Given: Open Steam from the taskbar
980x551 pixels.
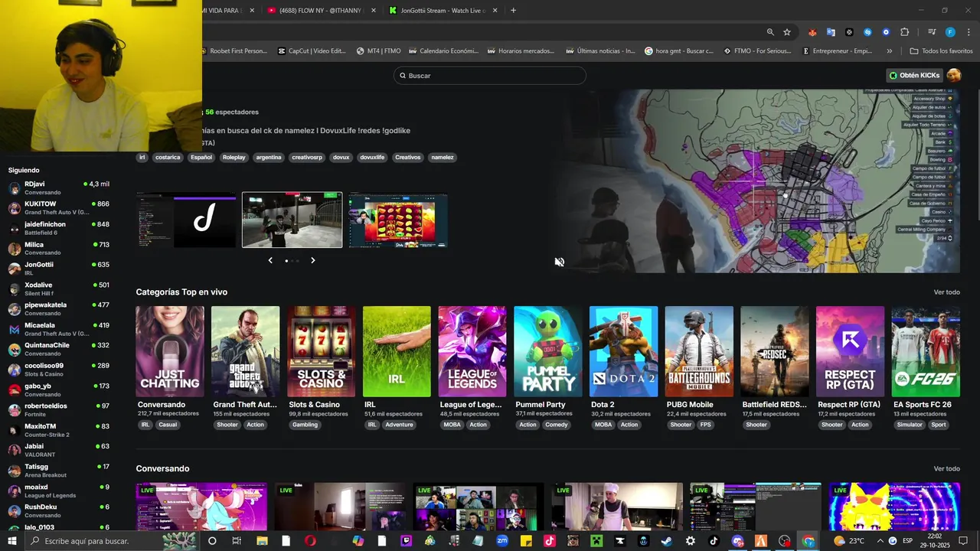Looking at the screenshot, I should 666,541.
